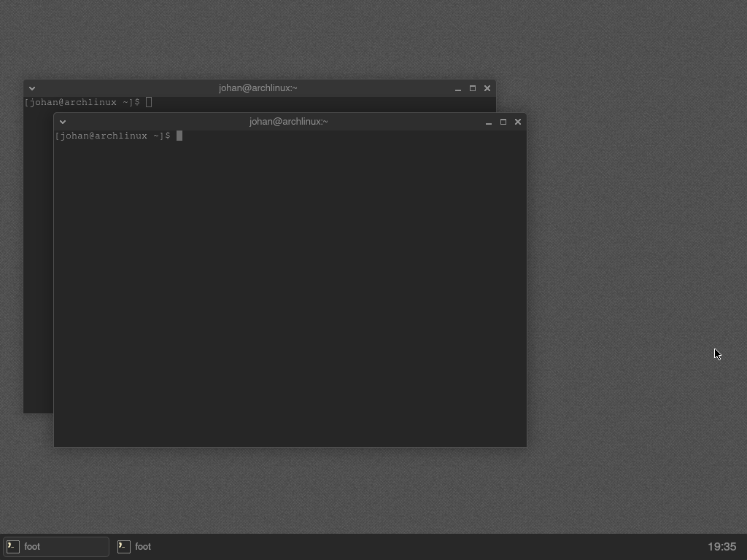
Task: Click the terminal icon on the highlighted foot taskbar entry
Action: [13, 546]
